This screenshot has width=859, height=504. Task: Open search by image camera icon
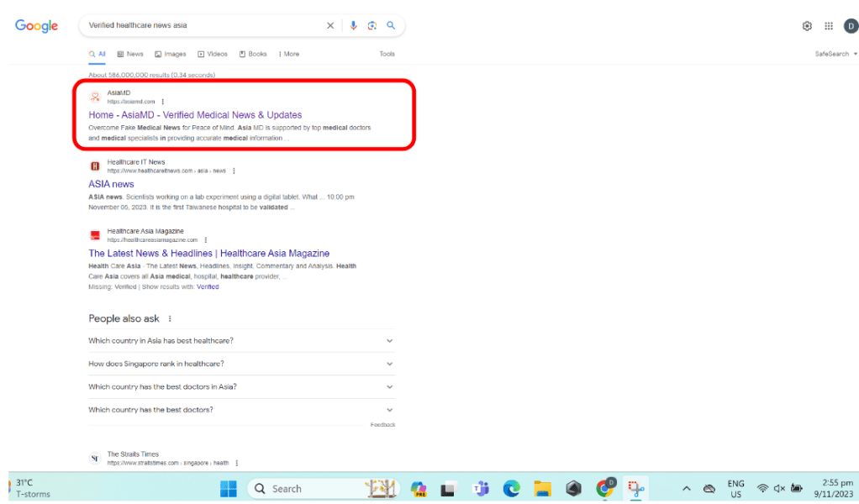[x=372, y=26]
